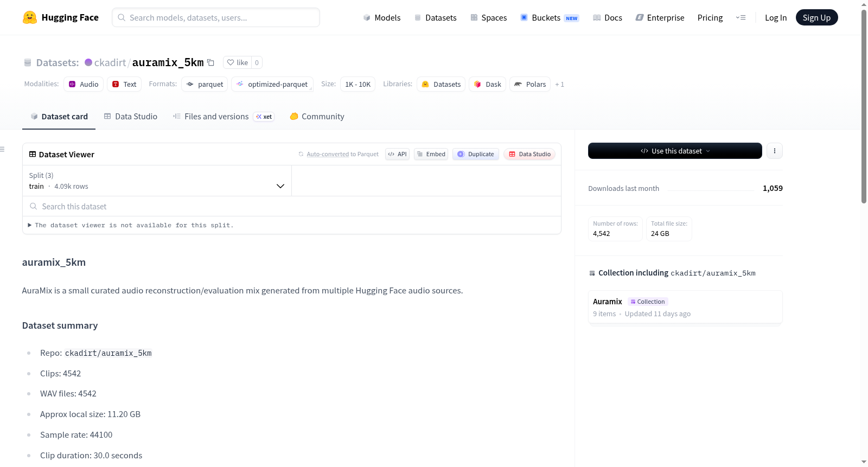Viewport: 868px width, 467px height.
Task: Select the Text modality tag
Action: 124,84
